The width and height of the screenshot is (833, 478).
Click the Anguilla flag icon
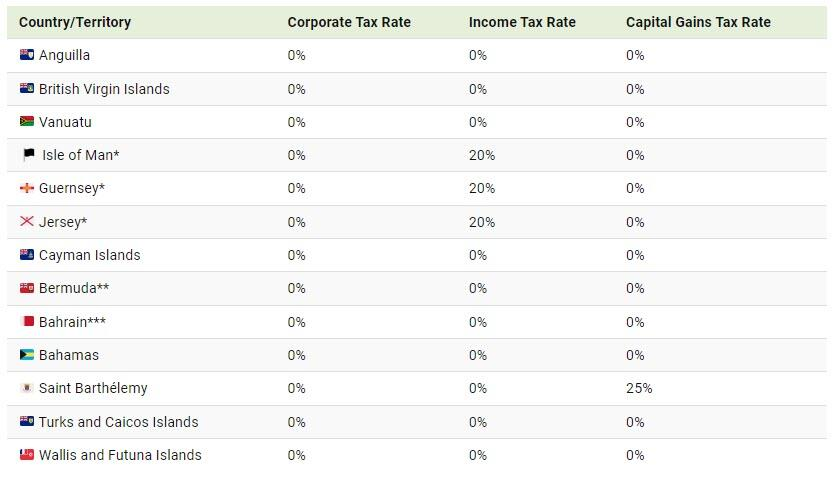pyautogui.click(x=27, y=55)
